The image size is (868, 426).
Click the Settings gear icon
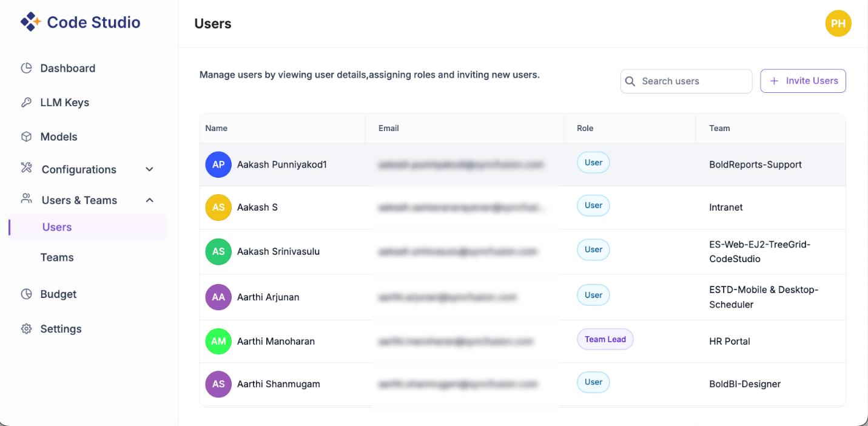point(27,328)
